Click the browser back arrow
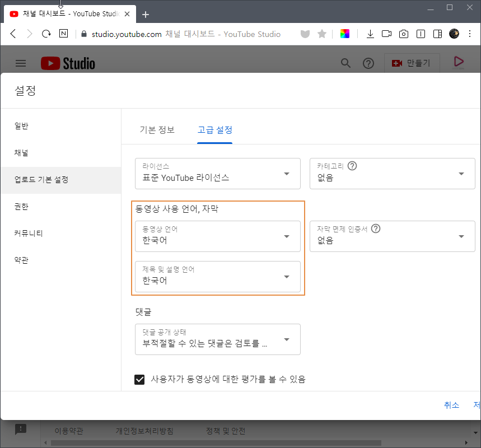Viewport: 481px width, 448px height. [13, 34]
